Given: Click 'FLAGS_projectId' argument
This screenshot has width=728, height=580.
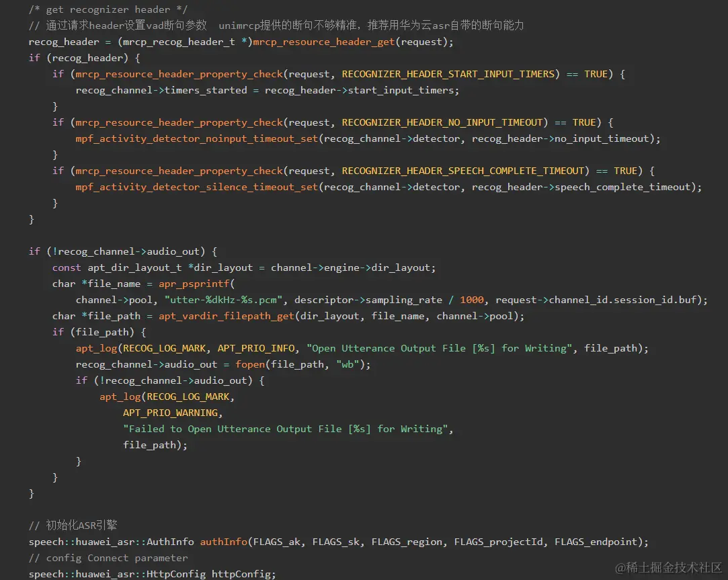Looking at the screenshot, I should pos(498,542).
